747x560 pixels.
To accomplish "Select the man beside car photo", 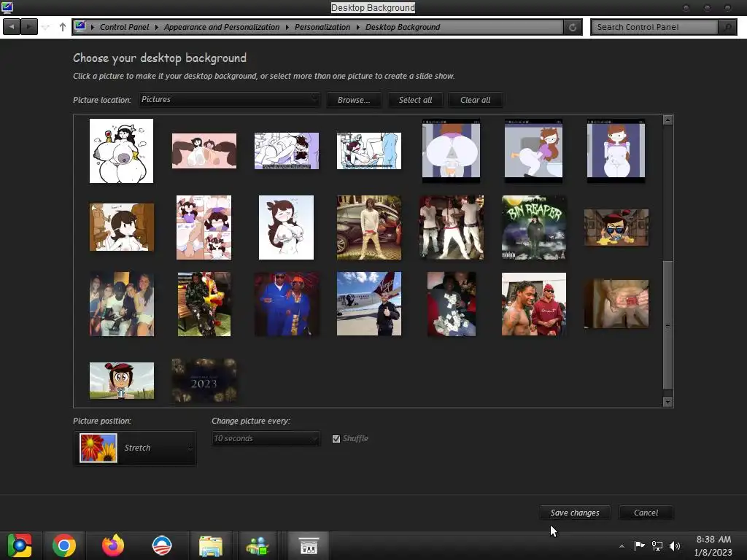I will point(368,227).
